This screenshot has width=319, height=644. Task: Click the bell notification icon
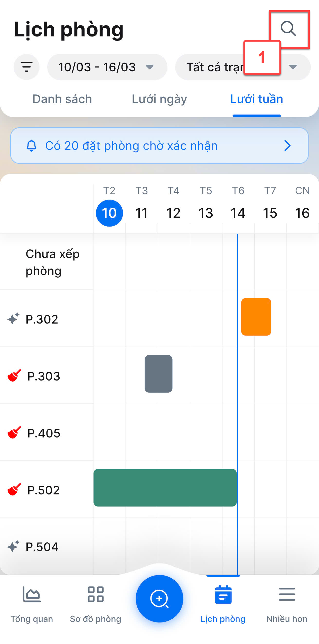pos(32,146)
